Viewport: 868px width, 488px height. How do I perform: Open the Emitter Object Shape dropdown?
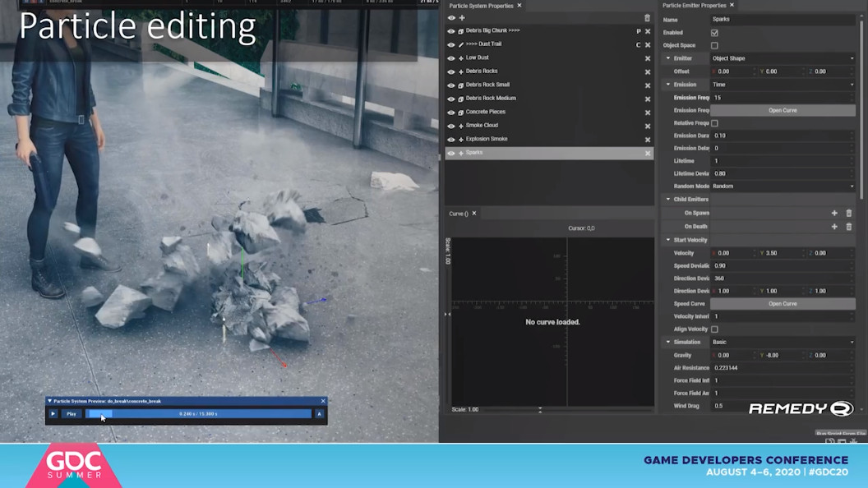[782, 58]
